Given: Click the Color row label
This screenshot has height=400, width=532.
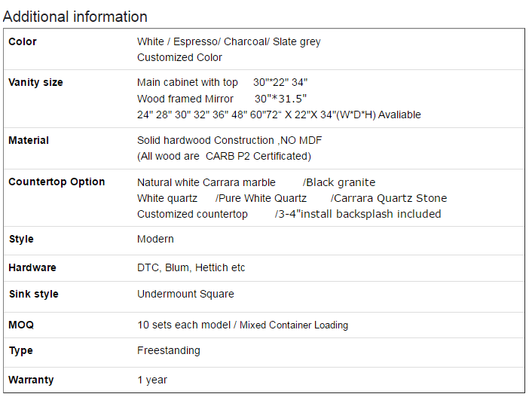Looking at the screenshot, I should pyautogui.click(x=23, y=41).
